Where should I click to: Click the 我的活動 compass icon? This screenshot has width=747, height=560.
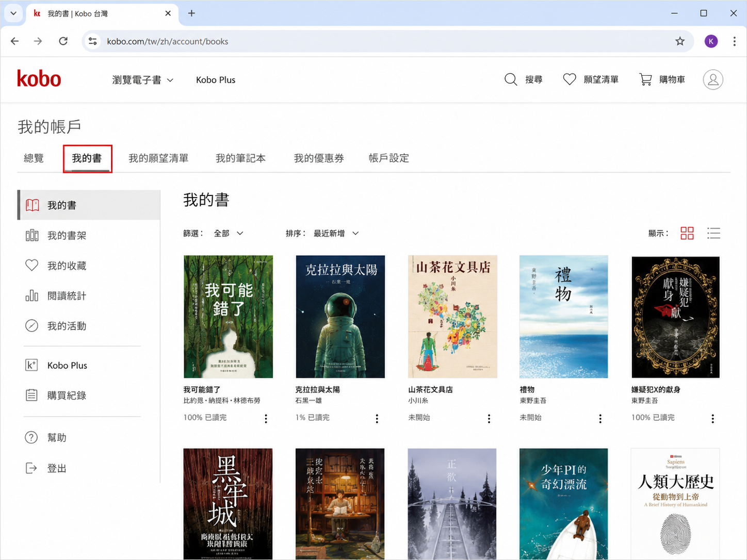coord(32,326)
